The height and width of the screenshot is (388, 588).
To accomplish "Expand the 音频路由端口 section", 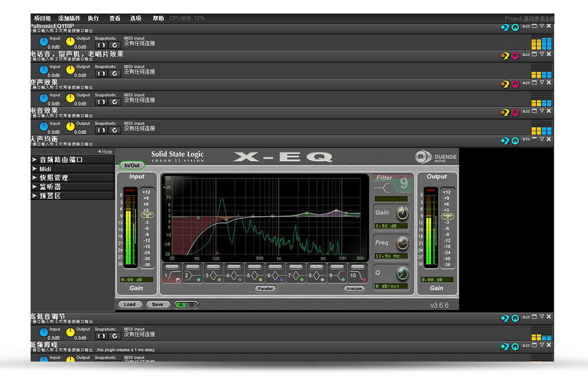I will pos(72,160).
